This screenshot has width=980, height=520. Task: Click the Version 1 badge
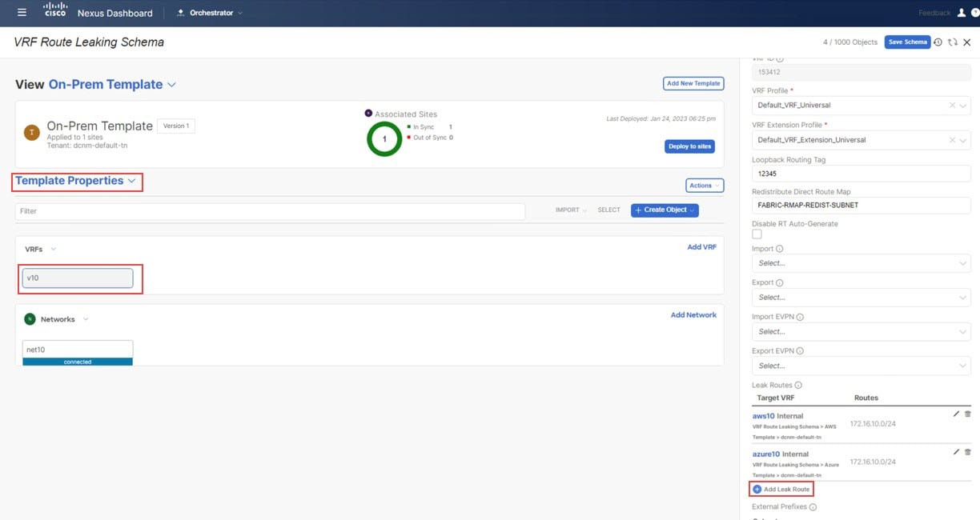pyautogui.click(x=176, y=126)
